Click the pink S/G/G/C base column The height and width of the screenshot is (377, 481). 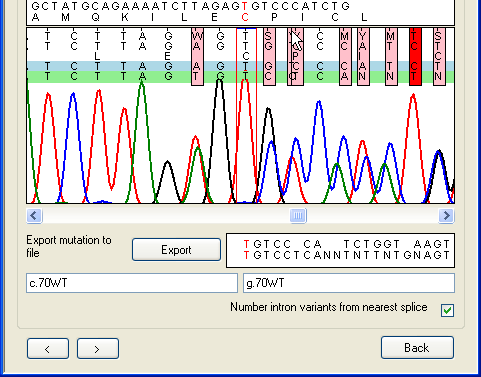(x=269, y=57)
